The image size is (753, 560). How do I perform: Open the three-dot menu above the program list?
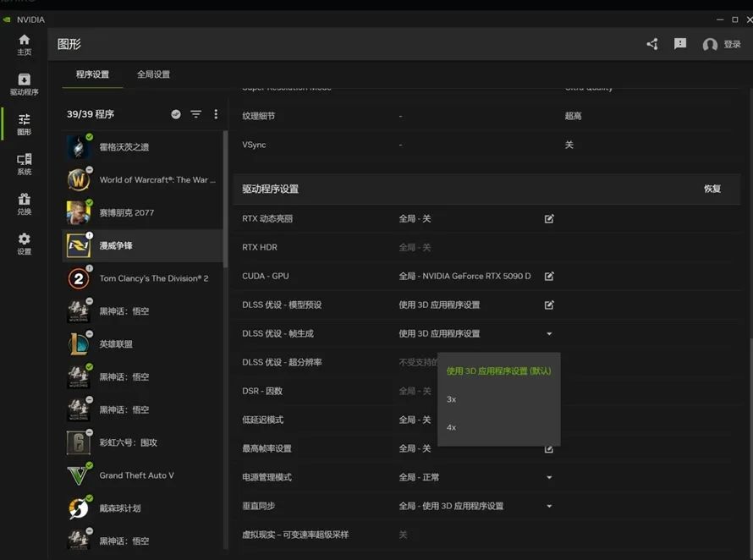pyautogui.click(x=216, y=114)
